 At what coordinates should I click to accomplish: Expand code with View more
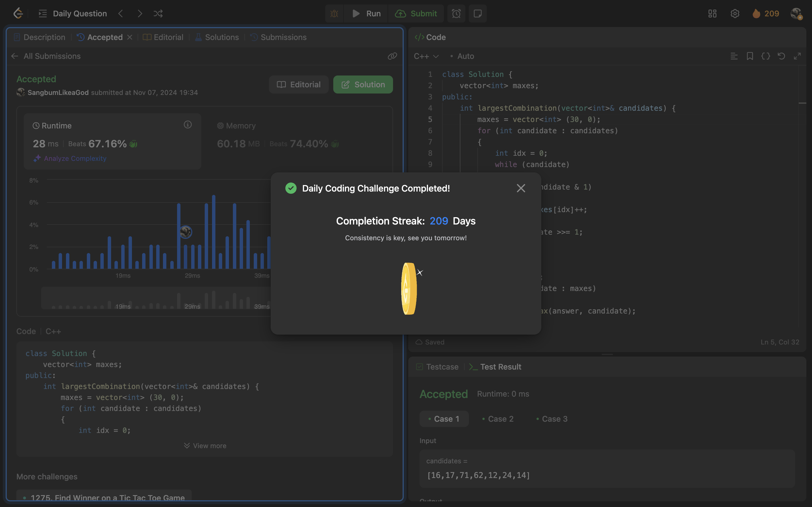pyautogui.click(x=205, y=446)
